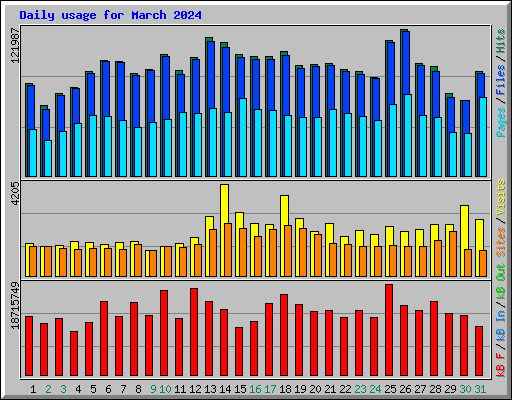Click the 4205 visits axis label

[x=16, y=194]
